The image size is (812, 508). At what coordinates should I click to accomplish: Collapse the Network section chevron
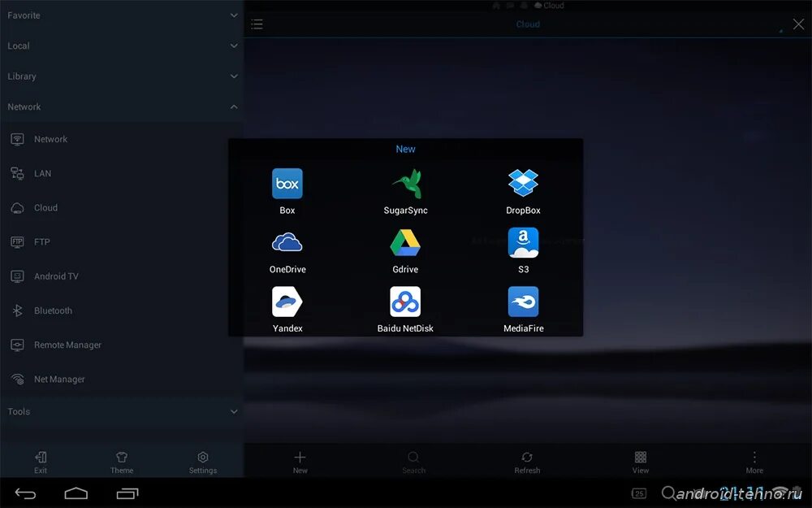pos(234,106)
